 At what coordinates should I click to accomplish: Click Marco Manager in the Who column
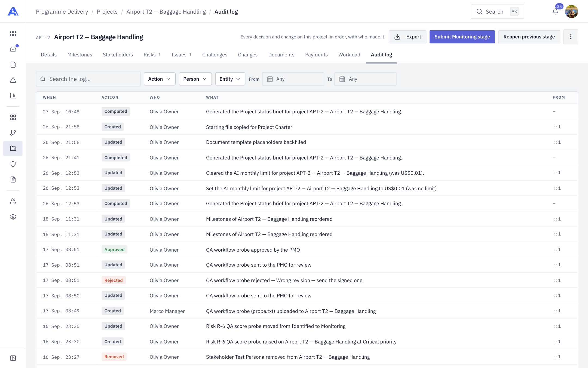[167, 311]
